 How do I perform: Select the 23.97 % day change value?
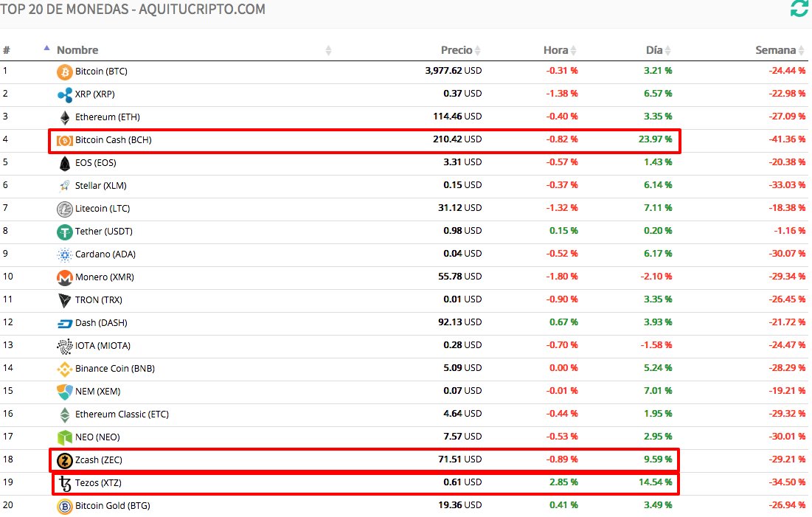coord(655,139)
